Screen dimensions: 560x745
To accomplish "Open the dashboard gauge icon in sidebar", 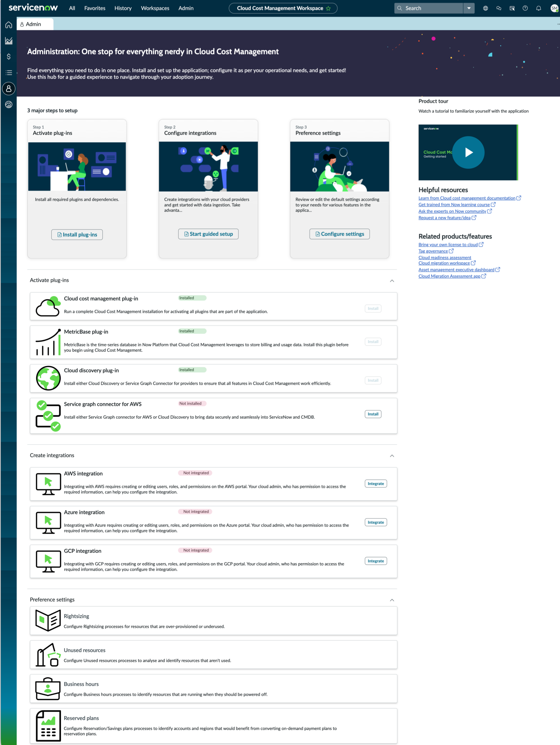I will [9, 105].
